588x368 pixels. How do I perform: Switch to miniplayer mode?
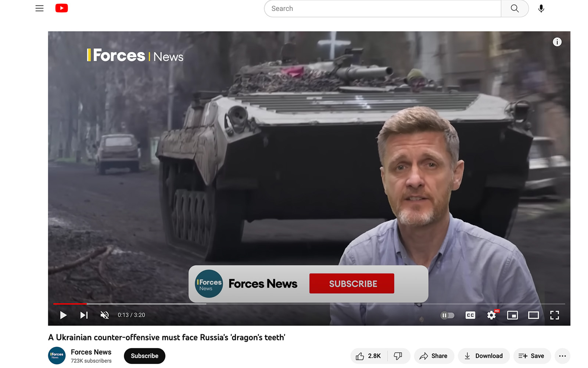click(512, 315)
